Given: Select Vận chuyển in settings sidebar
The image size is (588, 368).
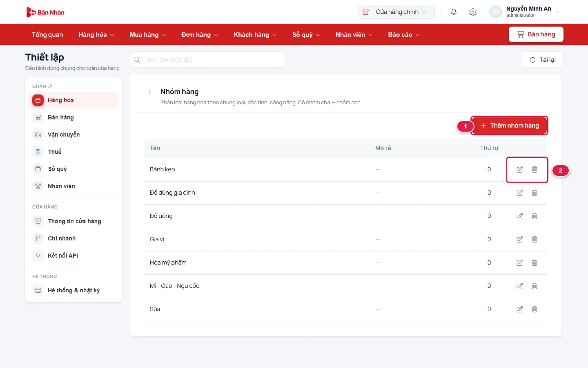Looking at the screenshot, I should click(73, 135).
